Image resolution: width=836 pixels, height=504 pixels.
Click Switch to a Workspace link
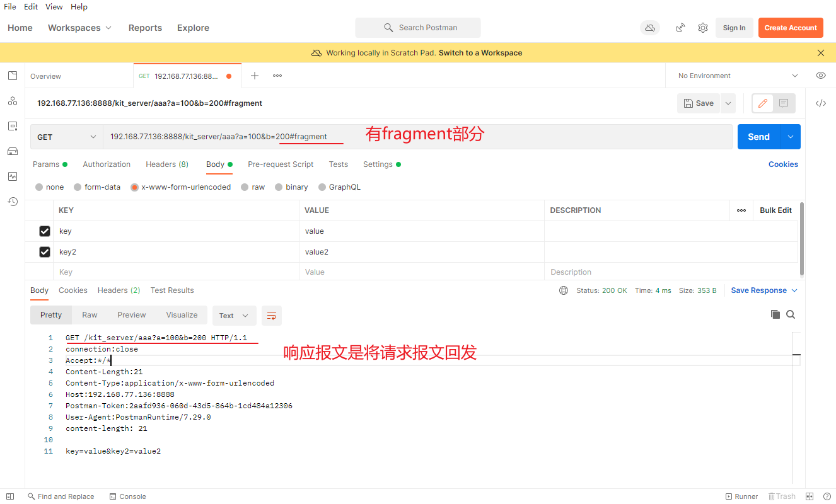[480, 53]
